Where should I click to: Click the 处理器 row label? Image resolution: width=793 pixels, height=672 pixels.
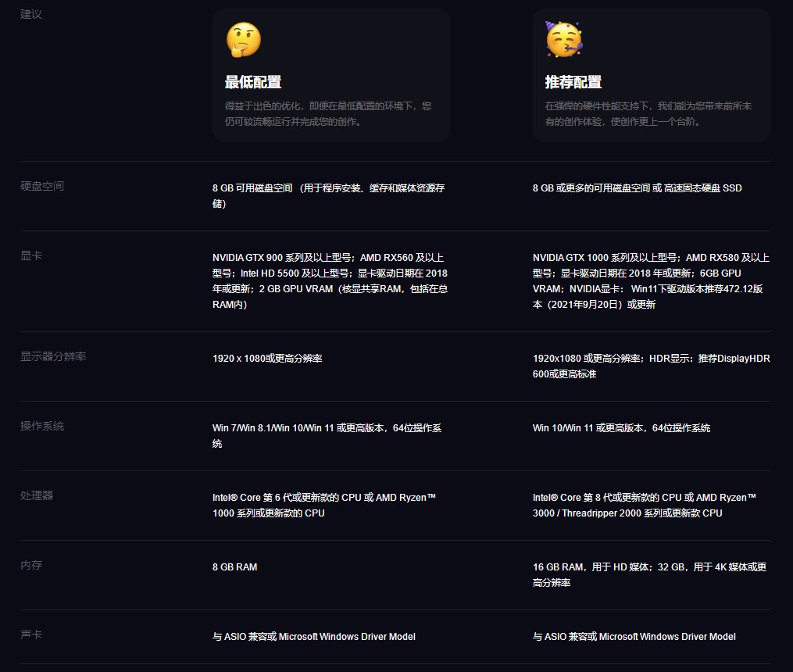point(37,495)
